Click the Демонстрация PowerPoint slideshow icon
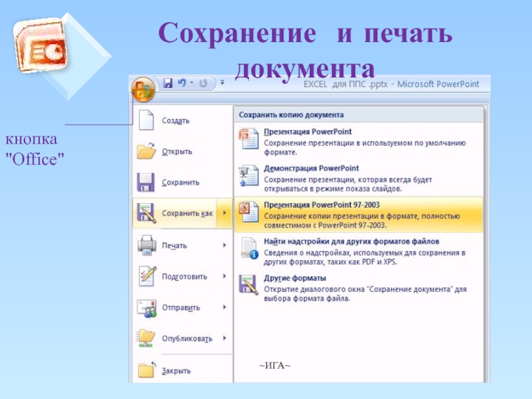532x399 pixels. pos(249,176)
